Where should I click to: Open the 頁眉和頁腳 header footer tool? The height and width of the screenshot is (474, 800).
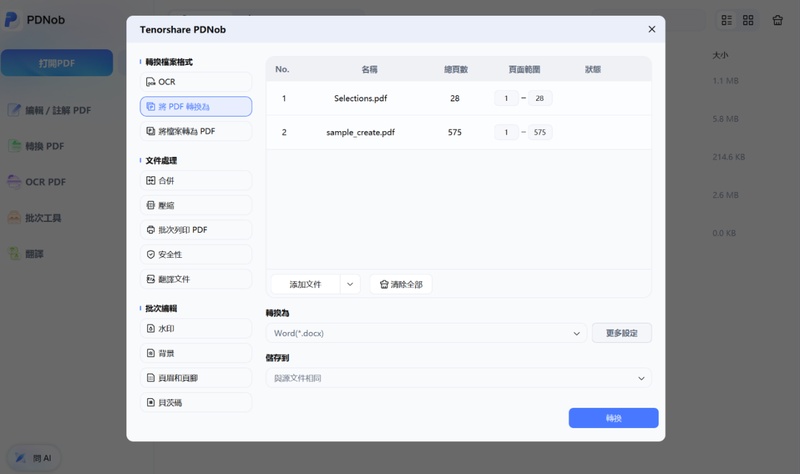[x=196, y=378]
